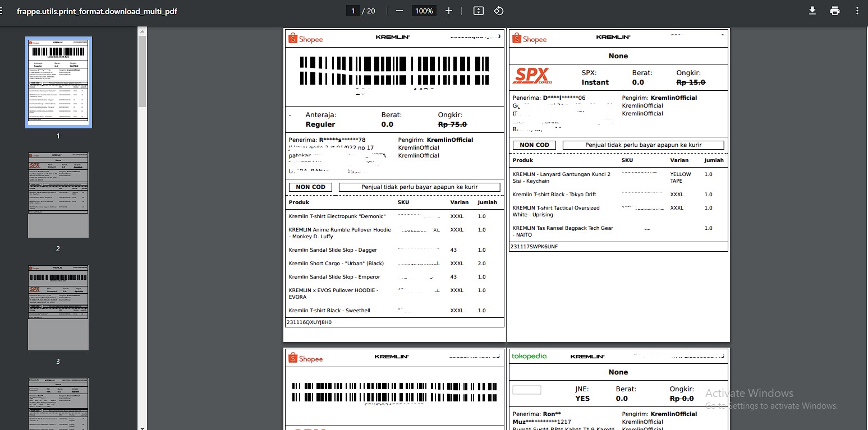Image resolution: width=868 pixels, height=430 pixels.
Task: Click the zoom in plus button
Action: point(448,11)
